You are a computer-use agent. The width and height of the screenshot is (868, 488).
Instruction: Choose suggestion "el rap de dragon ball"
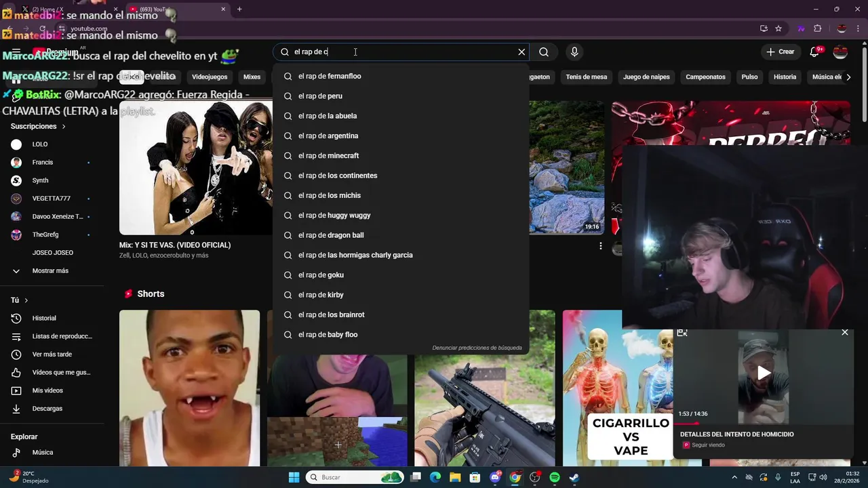pos(401,235)
